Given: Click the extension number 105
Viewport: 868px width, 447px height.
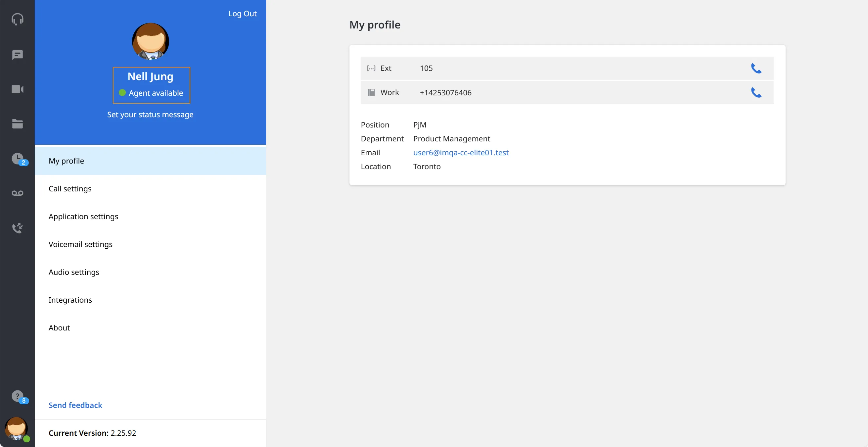Looking at the screenshot, I should click(x=426, y=69).
